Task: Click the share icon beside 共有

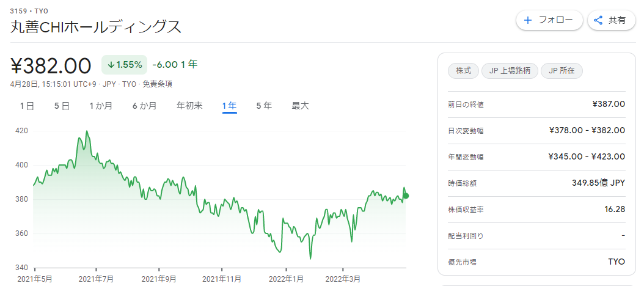Action: coord(598,20)
